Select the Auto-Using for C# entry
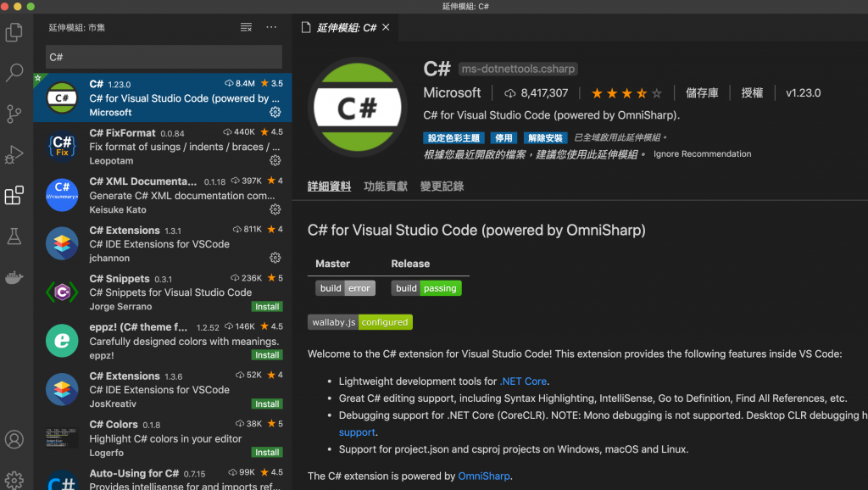This screenshot has height=490, width=868. click(163, 478)
